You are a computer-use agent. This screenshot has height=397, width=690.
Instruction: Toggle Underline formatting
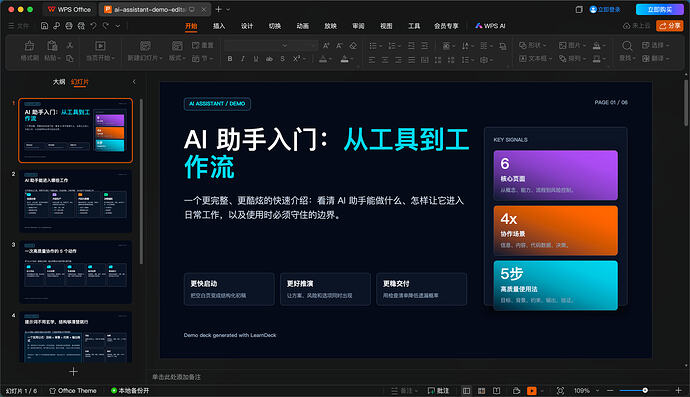256,59
